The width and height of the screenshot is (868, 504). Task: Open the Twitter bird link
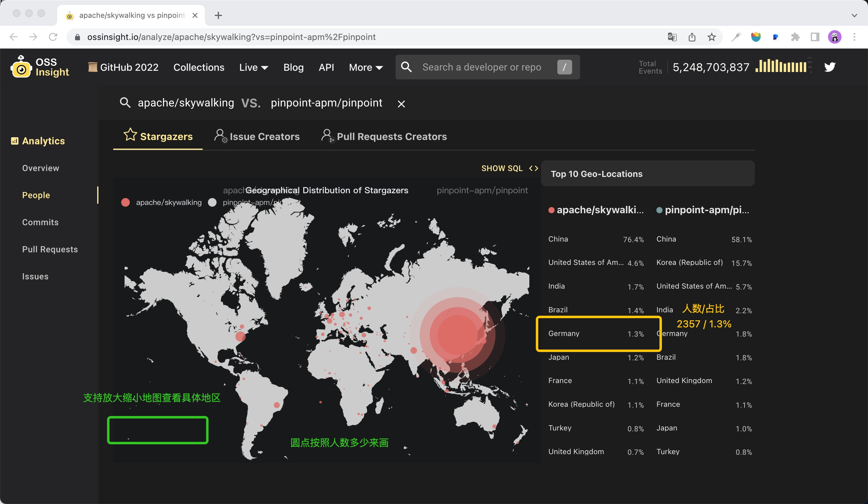[830, 67]
